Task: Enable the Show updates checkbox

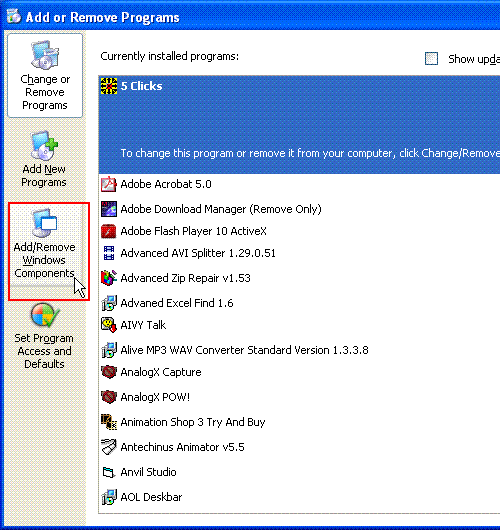Action: (431, 58)
